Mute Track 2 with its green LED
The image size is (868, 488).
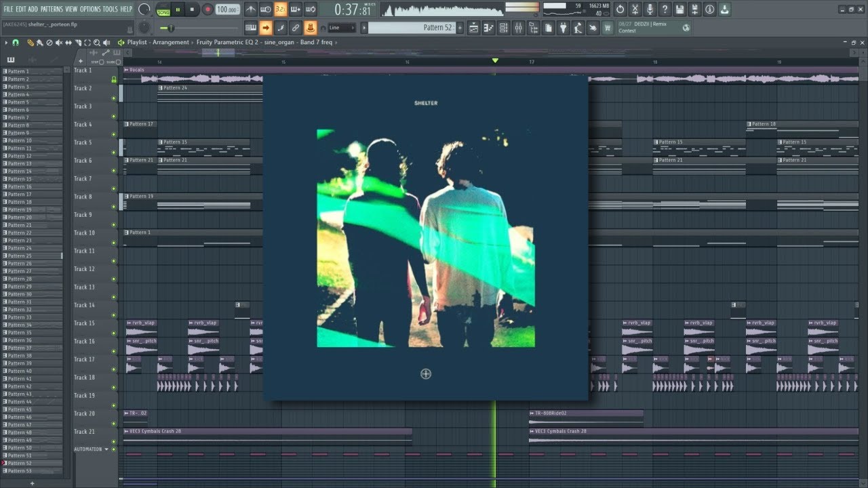click(114, 98)
